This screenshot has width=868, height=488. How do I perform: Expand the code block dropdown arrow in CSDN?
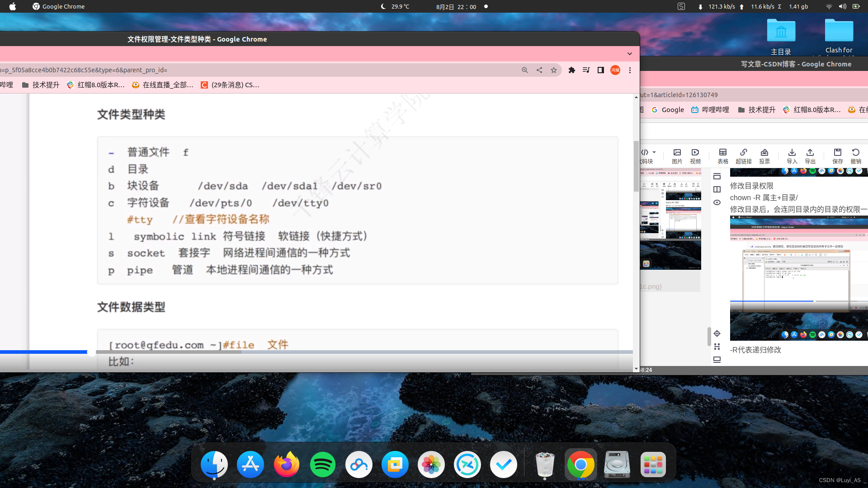pos(654,152)
